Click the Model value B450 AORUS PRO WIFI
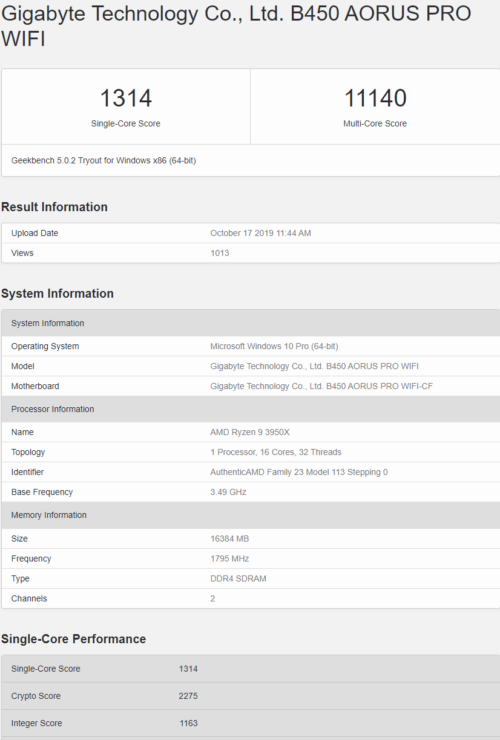The width and height of the screenshot is (500, 740). (314, 366)
